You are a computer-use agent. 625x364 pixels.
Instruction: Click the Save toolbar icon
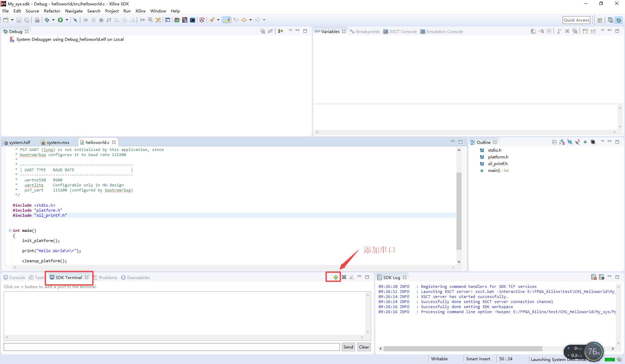tap(19, 20)
